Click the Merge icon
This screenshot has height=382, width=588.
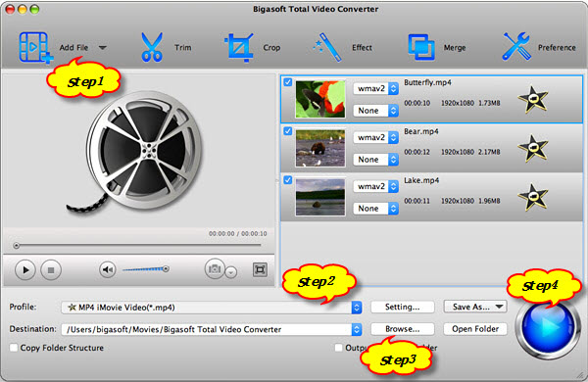click(x=421, y=48)
